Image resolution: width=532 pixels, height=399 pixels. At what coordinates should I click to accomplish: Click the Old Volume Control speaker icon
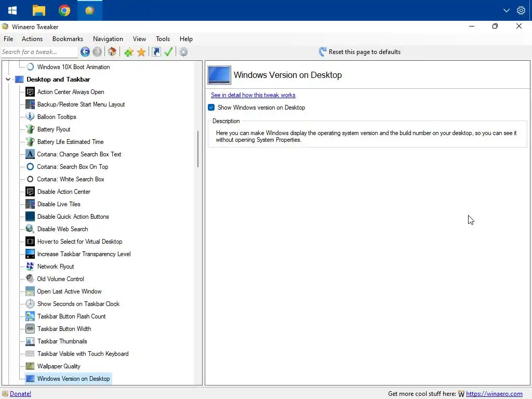click(30, 279)
